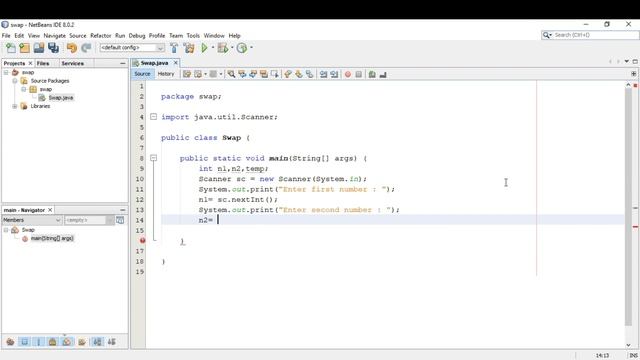Open the Refactor menu

pos(100,36)
